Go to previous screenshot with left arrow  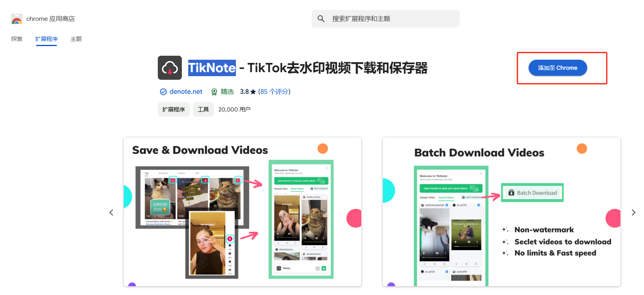[x=111, y=212]
